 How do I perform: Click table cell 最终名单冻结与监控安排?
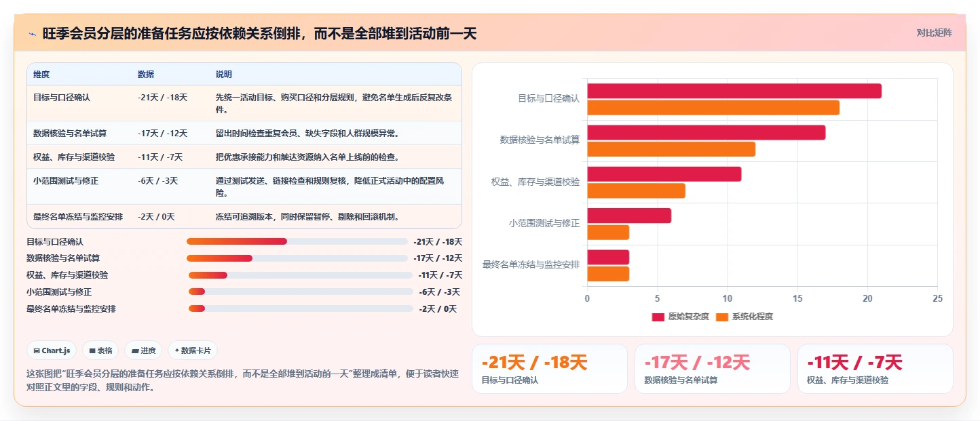point(78,216)
